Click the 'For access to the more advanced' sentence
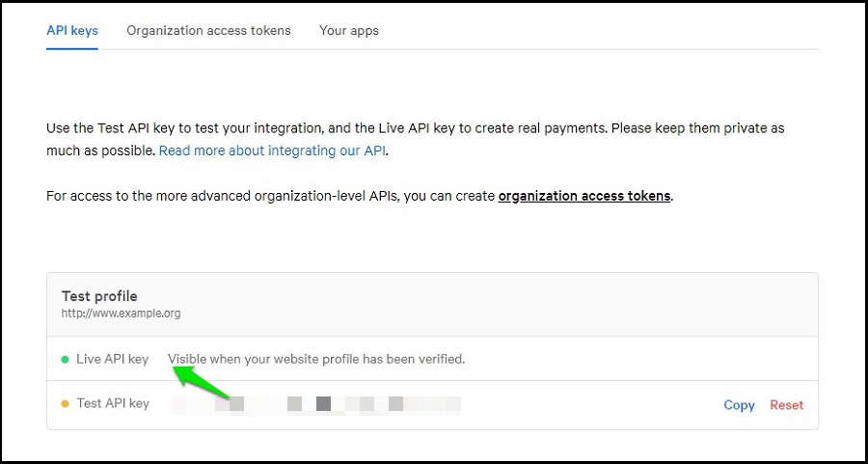 pyautogui.click(x=270, y=197)
